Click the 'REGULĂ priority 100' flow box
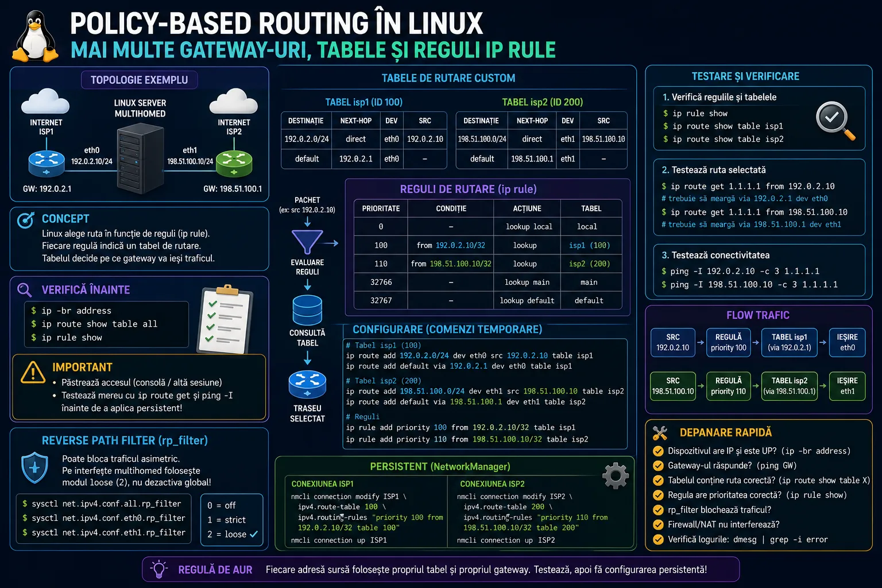 (x=728, y=342)
